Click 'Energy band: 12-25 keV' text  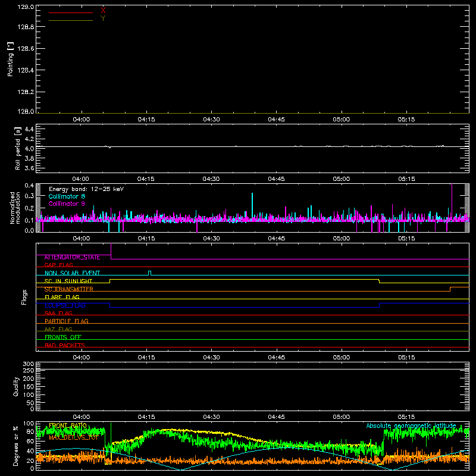click(x=86, y=189)
